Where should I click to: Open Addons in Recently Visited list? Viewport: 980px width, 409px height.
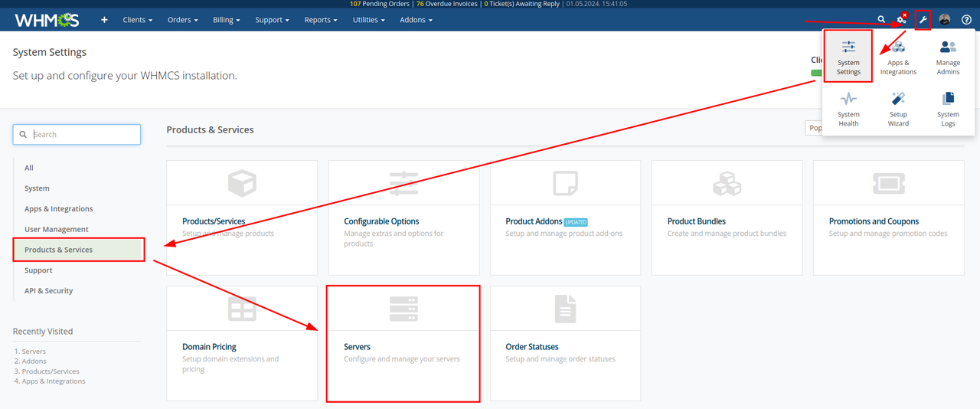(x=34, y=362)
